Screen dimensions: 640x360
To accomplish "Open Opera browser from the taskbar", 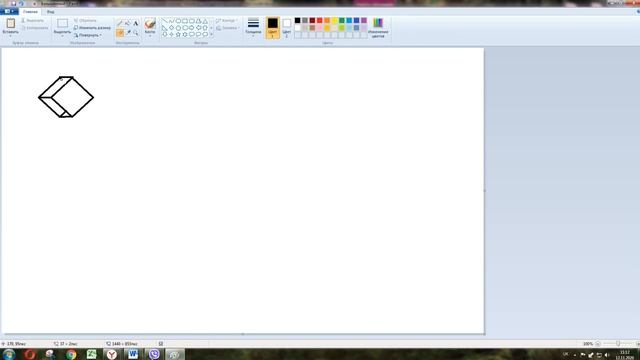I will tap(29, 354).
